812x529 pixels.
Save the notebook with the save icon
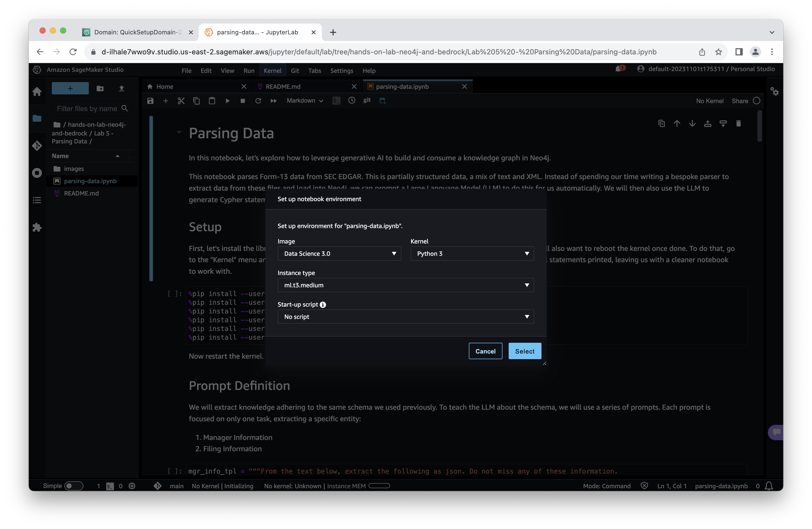point(150,101)
